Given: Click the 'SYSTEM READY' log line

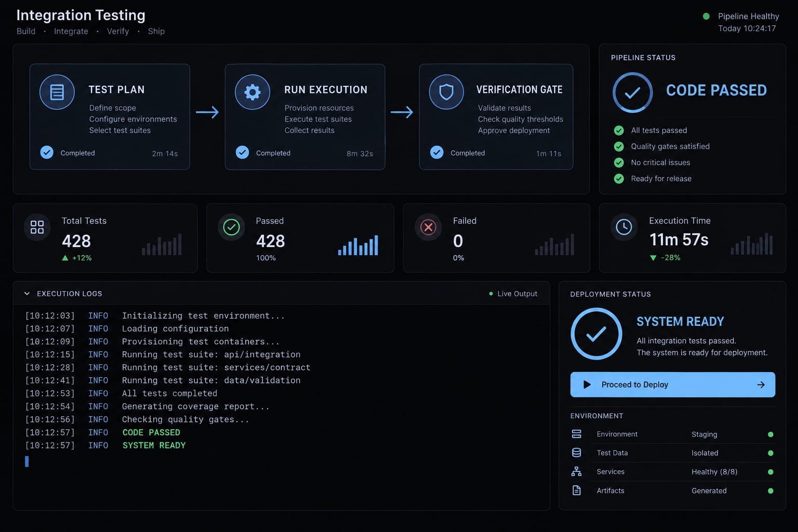Looking at the screenshot, I should (x=154, y=445).
